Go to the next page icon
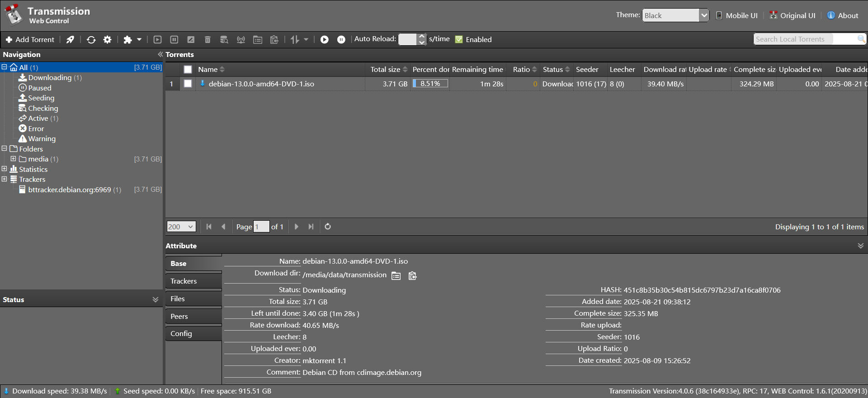 296,227
